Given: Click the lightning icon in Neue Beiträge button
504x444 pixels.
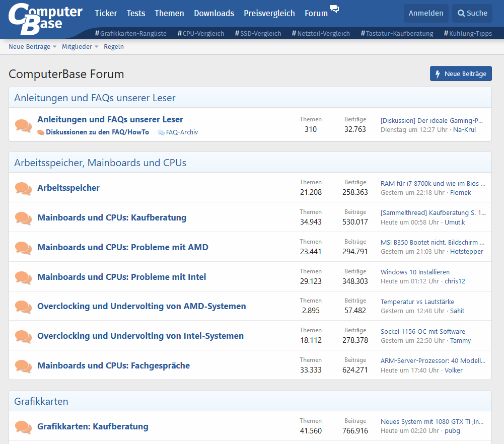Looking at the screenshot, I should pos(438,74).
